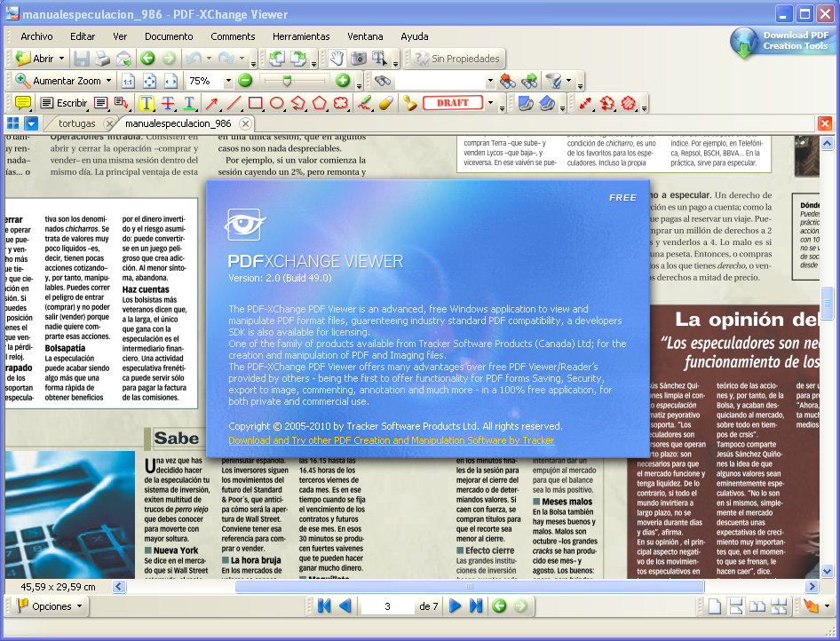The image size is (840, 641).
Task: Select Single Page layout icon
Action: [x=715, y=606]
